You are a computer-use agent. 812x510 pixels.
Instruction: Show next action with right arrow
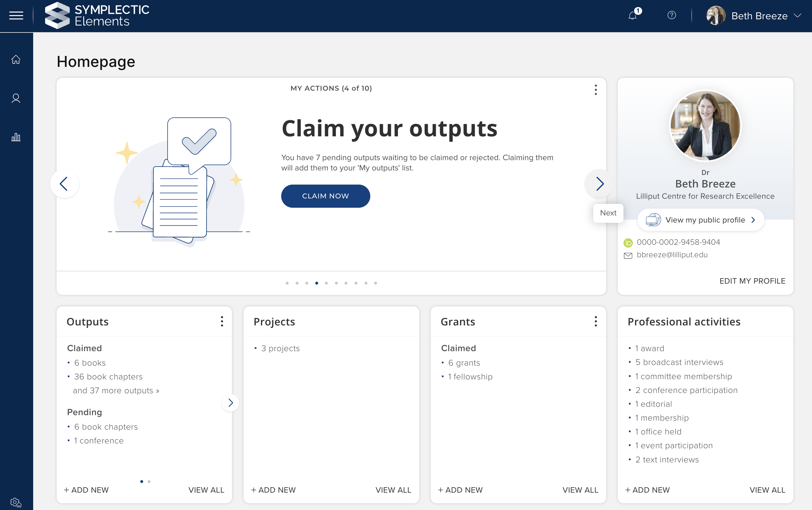coord(599,184)
